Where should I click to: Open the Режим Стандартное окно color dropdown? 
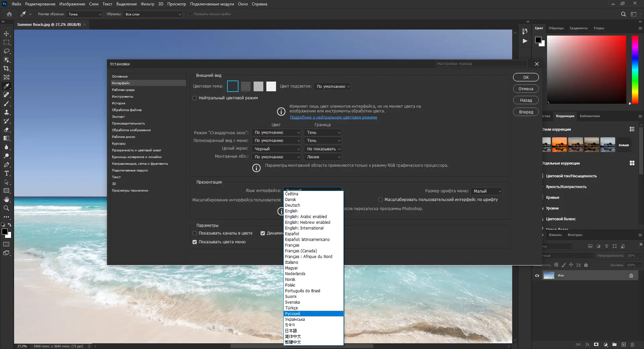pyautogui.click(x=277, y=133)
